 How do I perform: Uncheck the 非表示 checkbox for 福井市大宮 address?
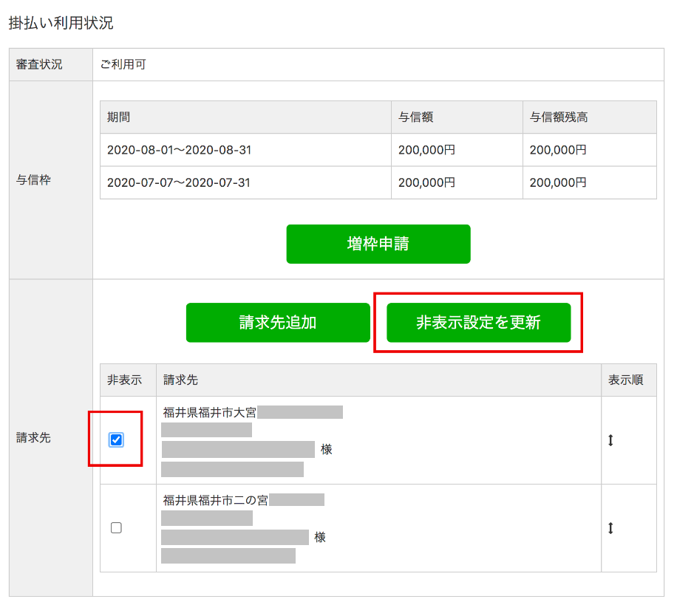116,439
